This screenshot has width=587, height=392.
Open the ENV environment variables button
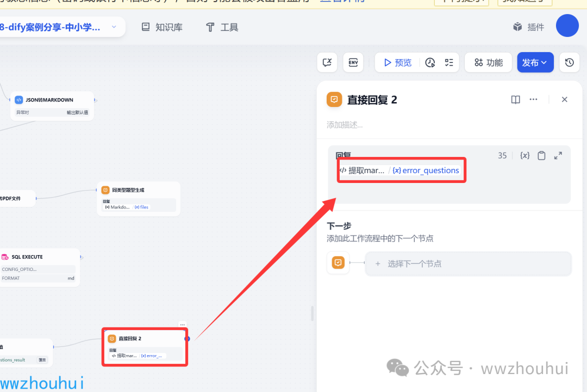[x=353, y=62]
